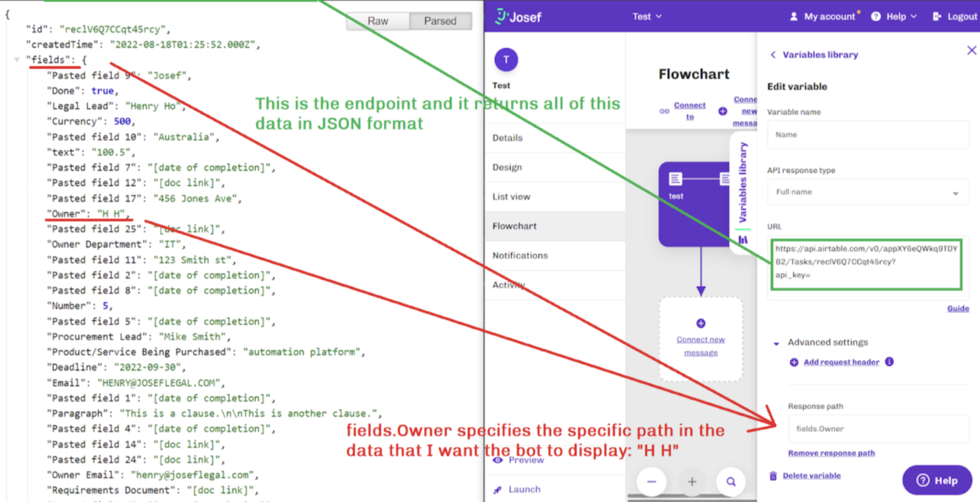Select the purple test flowchart node
The image size is (980, 502).
point(694,204)
